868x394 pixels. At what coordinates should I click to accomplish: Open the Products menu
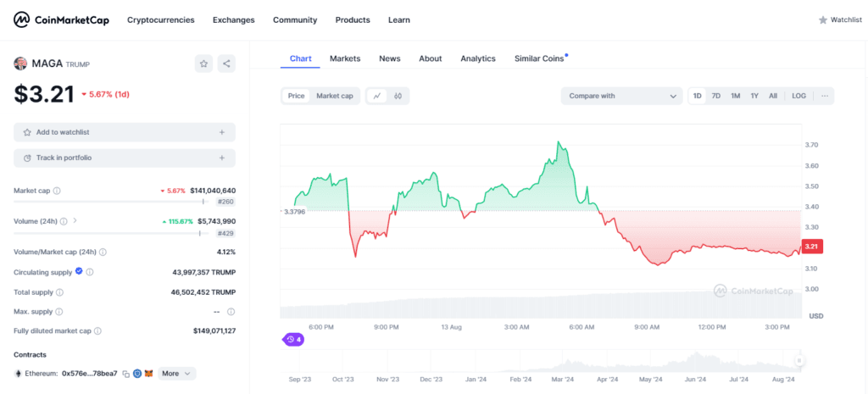tap(353, 20)
